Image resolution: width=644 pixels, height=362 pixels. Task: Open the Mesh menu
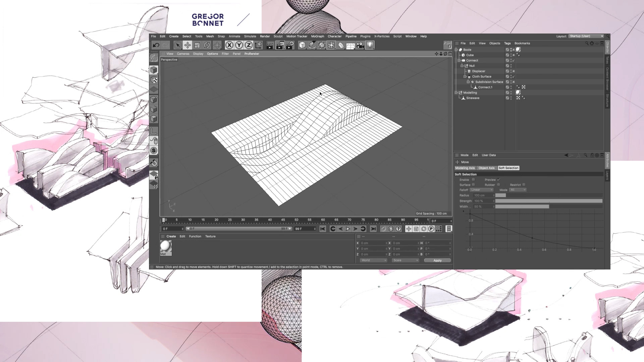click(210, 36)
